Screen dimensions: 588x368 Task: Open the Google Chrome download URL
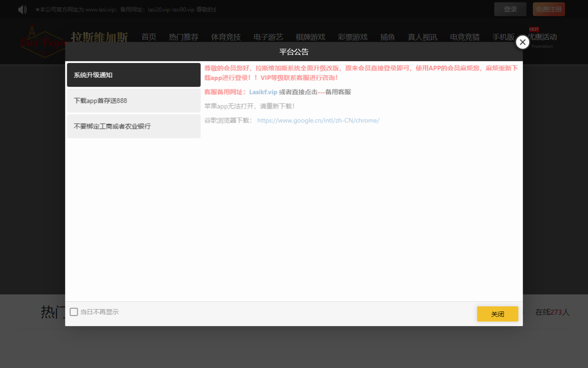(x=318, y=121)
